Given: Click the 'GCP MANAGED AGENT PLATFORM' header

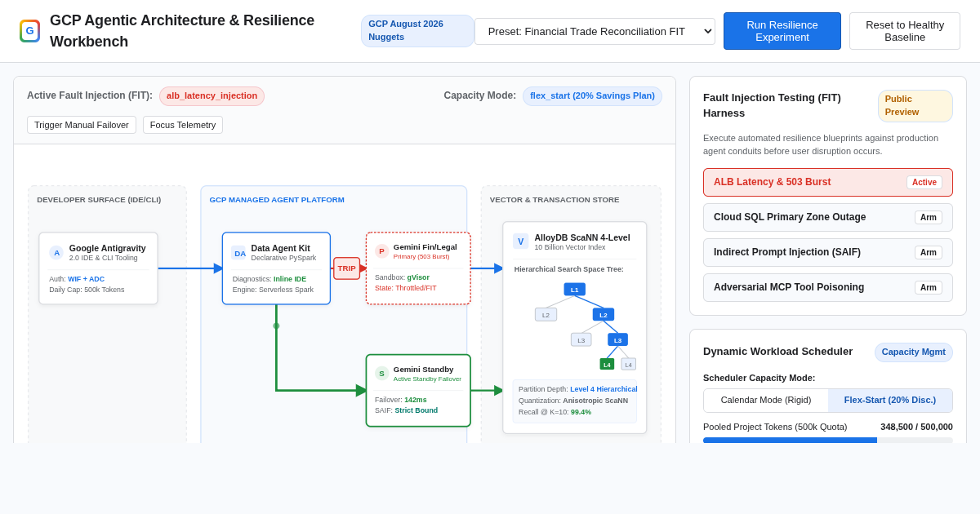Looking at the screenshot, I should click(277, 200).
